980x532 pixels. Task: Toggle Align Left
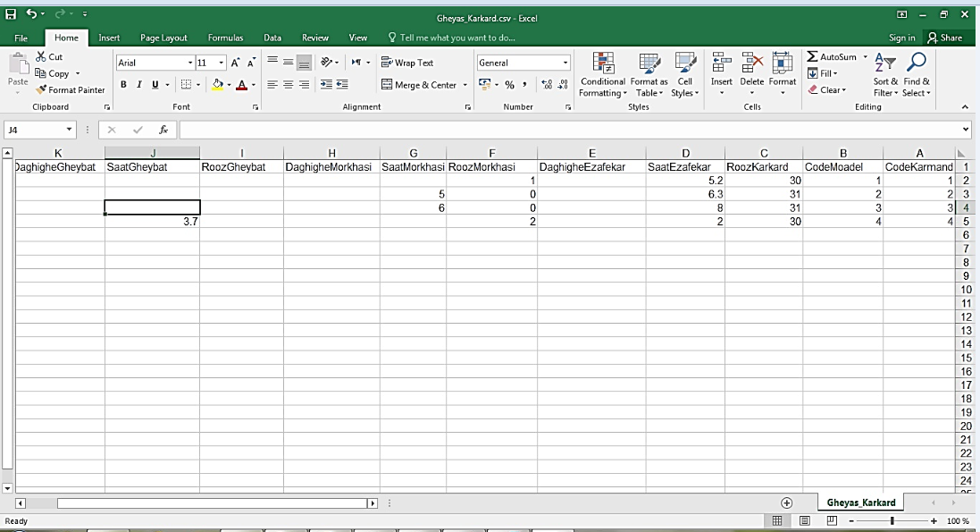272,84
